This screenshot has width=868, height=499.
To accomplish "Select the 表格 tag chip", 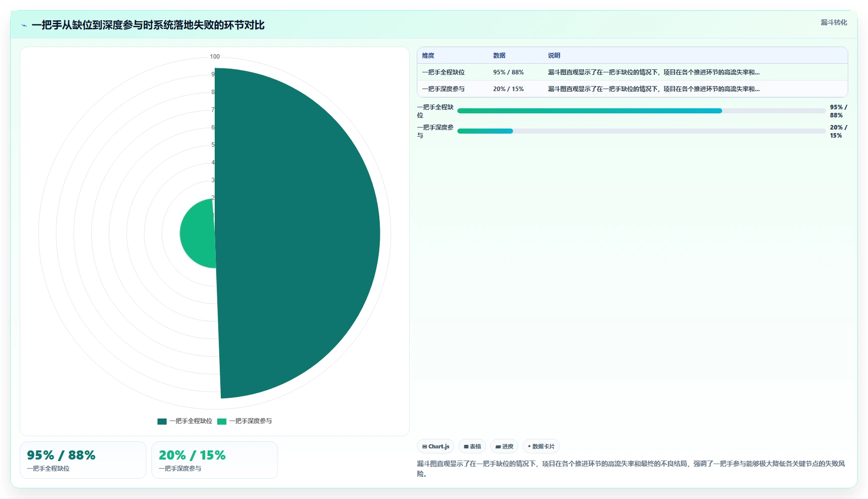I will (x=472, y=446).
